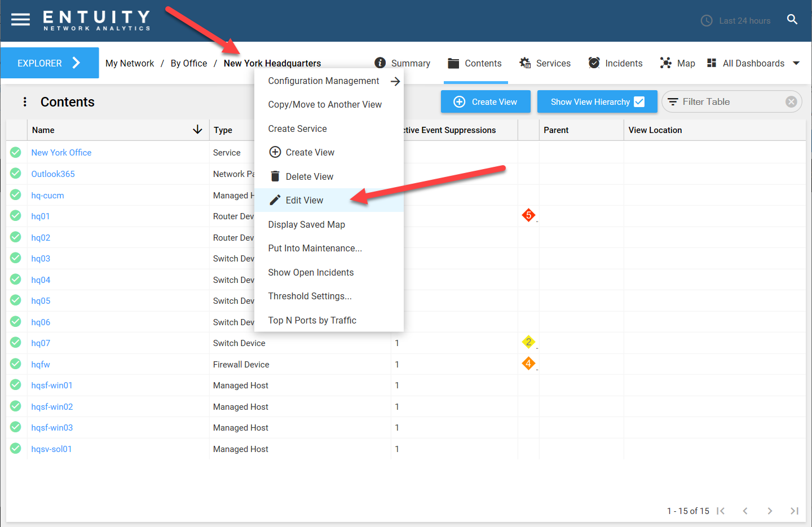812x527 pixels.
Task: Click the Contents folder icon
Action: point(453,63)
